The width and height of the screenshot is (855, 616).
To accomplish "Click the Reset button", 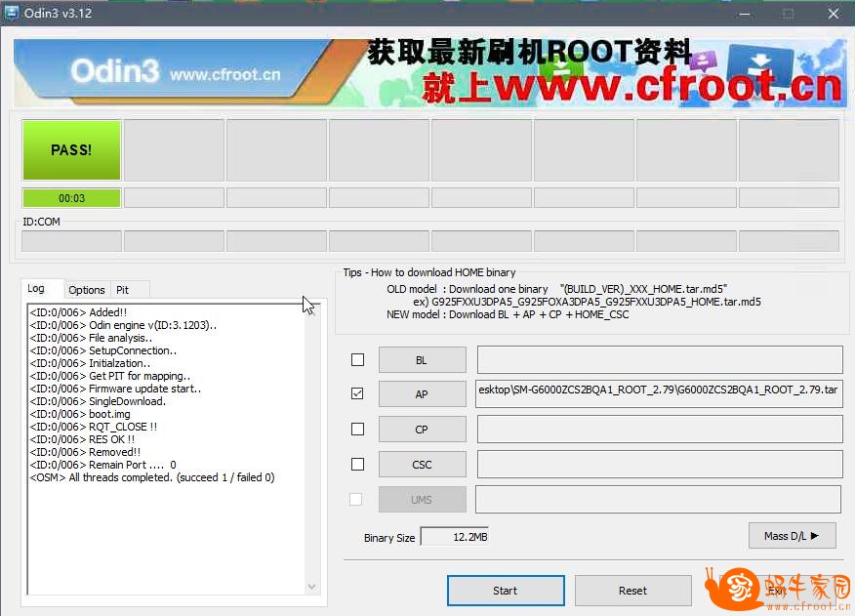I will click(x=633, y=591).
